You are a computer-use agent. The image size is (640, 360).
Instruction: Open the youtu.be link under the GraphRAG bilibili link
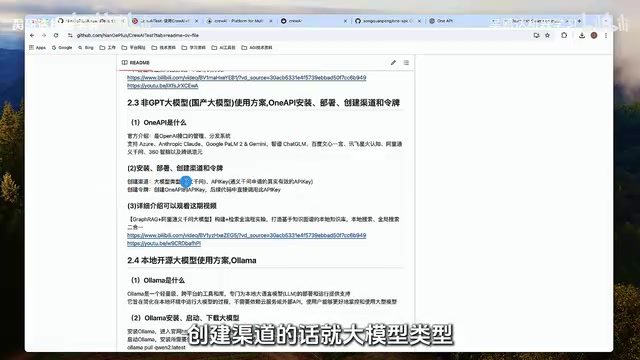[x=164, y=243]
